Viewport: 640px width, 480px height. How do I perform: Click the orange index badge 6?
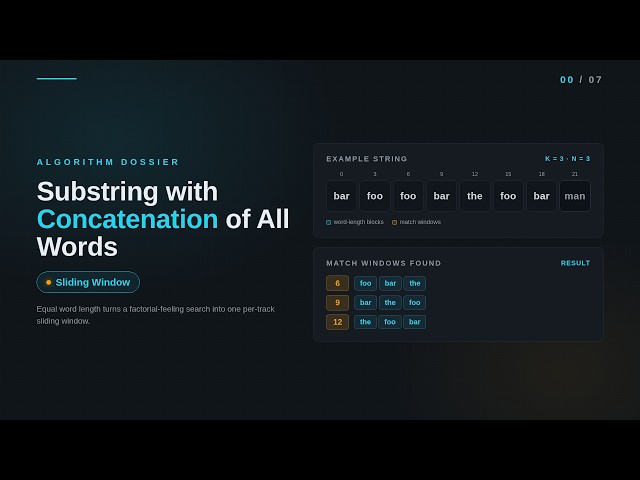338,283
